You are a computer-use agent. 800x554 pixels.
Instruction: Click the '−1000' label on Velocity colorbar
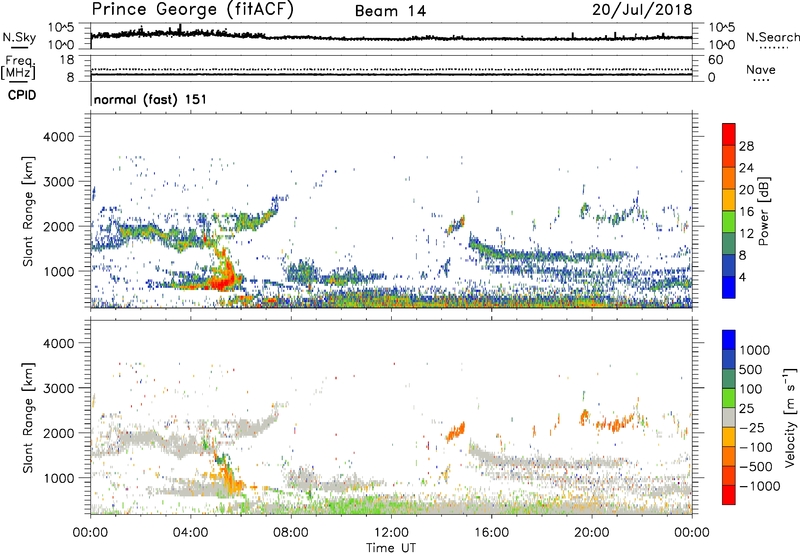[760, 486]
